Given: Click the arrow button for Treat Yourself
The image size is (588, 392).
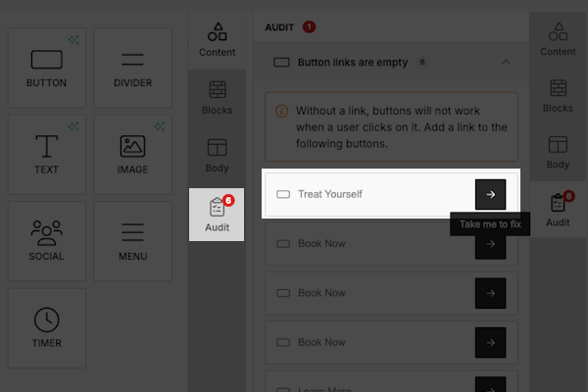Looking at the screenshot, I should (x=490, y=194).
